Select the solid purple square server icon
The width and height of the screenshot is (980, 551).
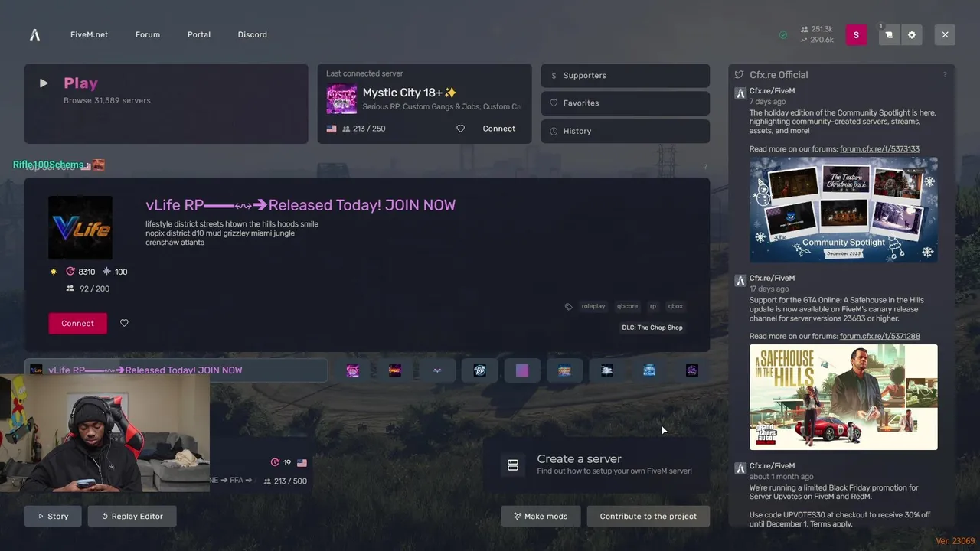(522, 370)
